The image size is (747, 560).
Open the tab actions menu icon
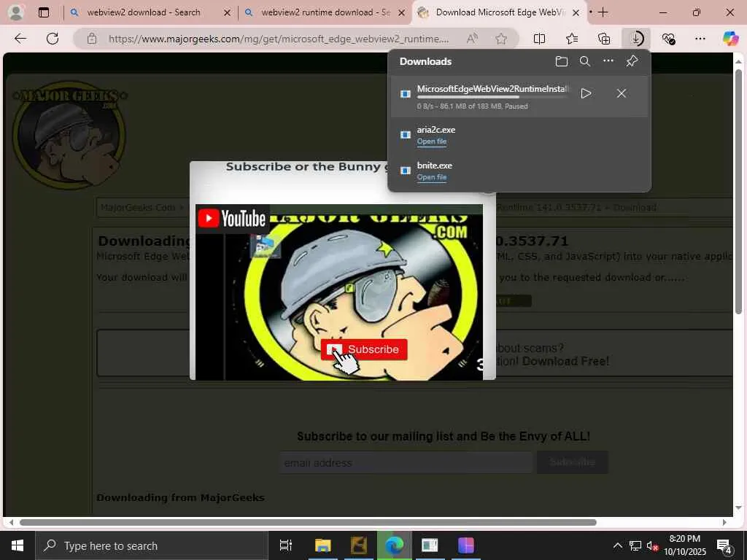(43, 12)
